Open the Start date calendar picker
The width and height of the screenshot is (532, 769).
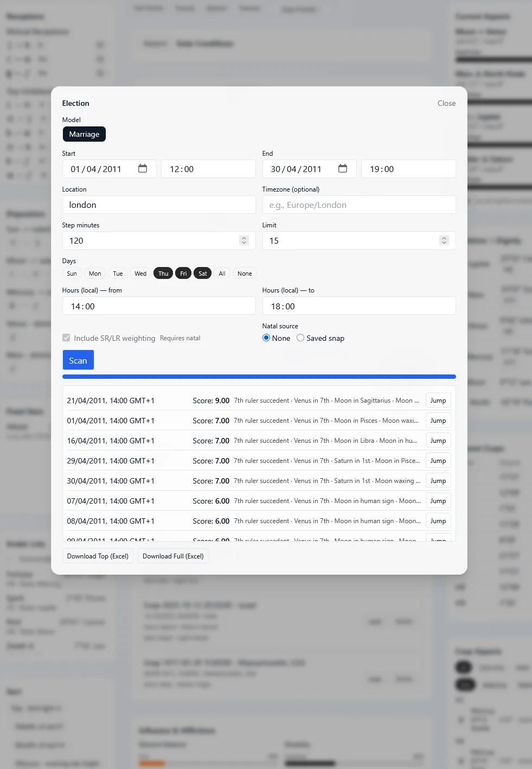[x=143, y=169]
